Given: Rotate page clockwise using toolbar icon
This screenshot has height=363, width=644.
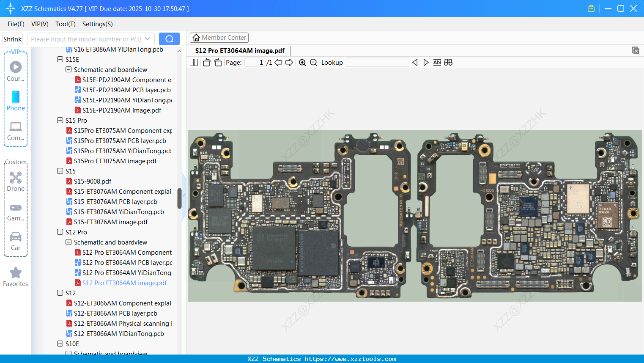Looking at the screenshot, I should [x=218, y=63].
